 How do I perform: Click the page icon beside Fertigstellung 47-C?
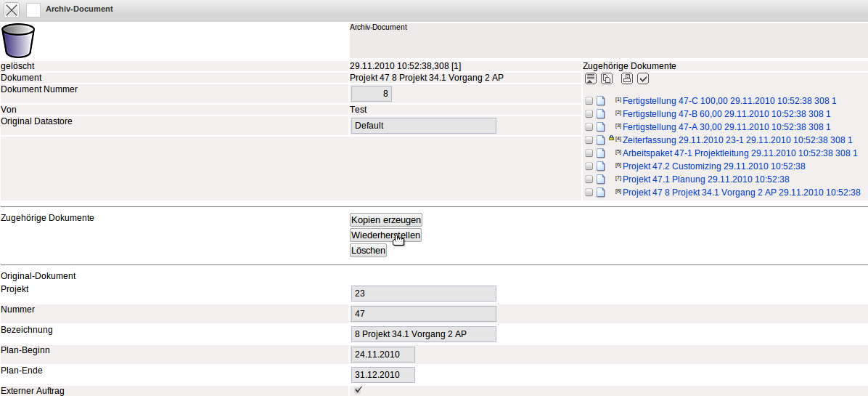pos(600,101)
